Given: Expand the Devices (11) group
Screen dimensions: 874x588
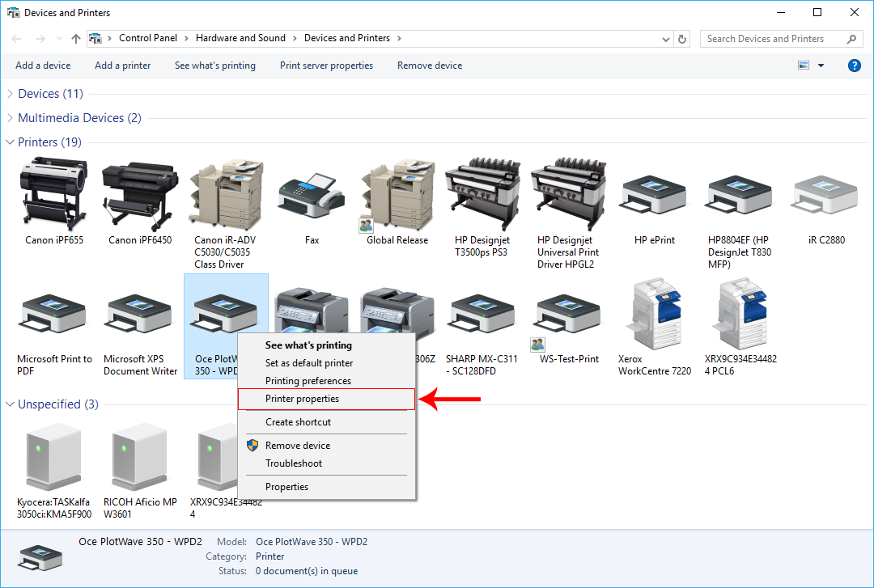Looking at the screenshot, I should tap(10, 94).
